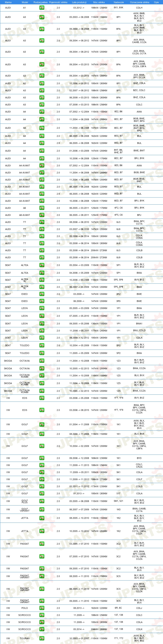Select the BWA1 engine code

coord(139,324)
